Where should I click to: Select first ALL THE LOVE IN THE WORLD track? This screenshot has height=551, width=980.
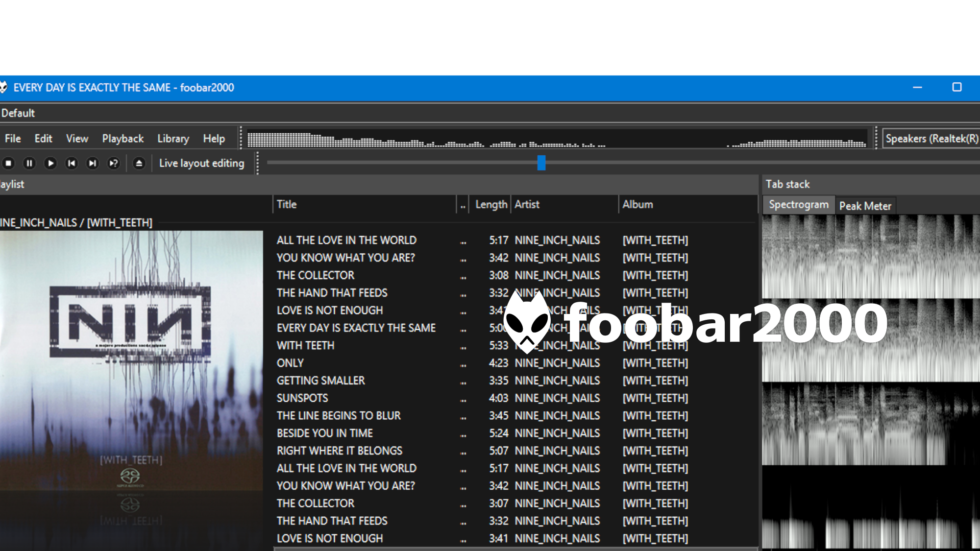point(515,240)
